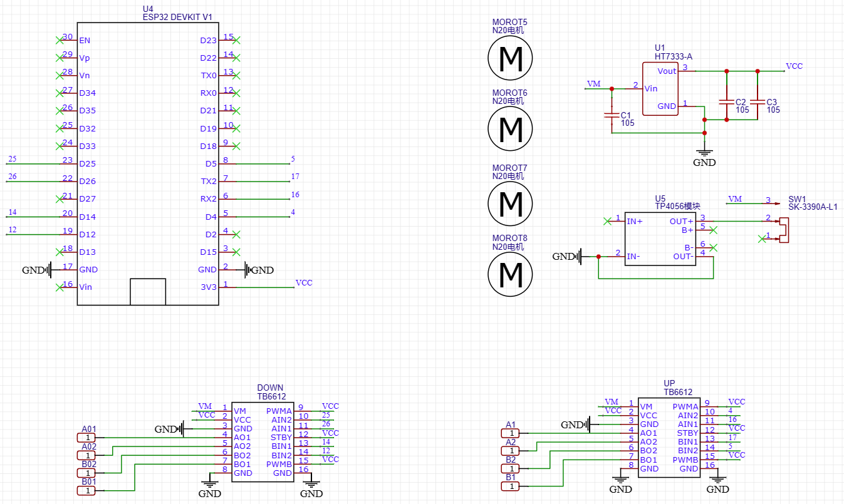The height and width of the screenshot is (504, 844).
Task: Click the USB port rectangle on ESP32 body
Action: (x=148, y=292)
